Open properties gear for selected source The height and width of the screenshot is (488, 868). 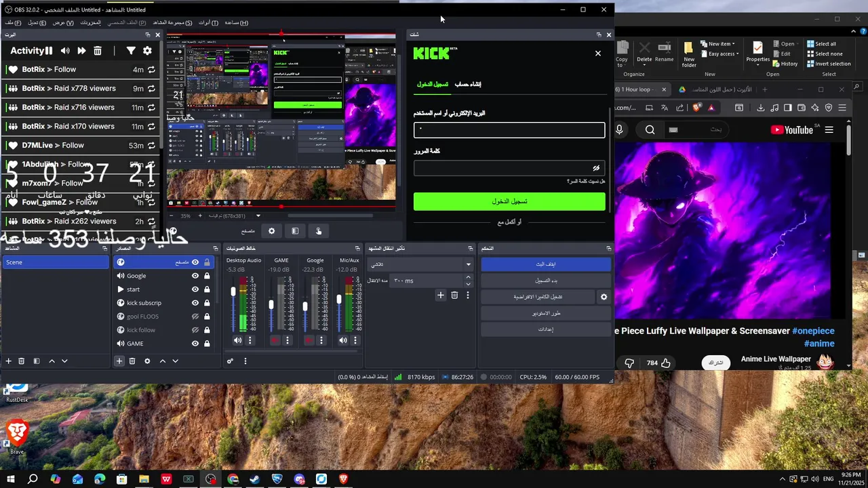(x=147, y=361)
